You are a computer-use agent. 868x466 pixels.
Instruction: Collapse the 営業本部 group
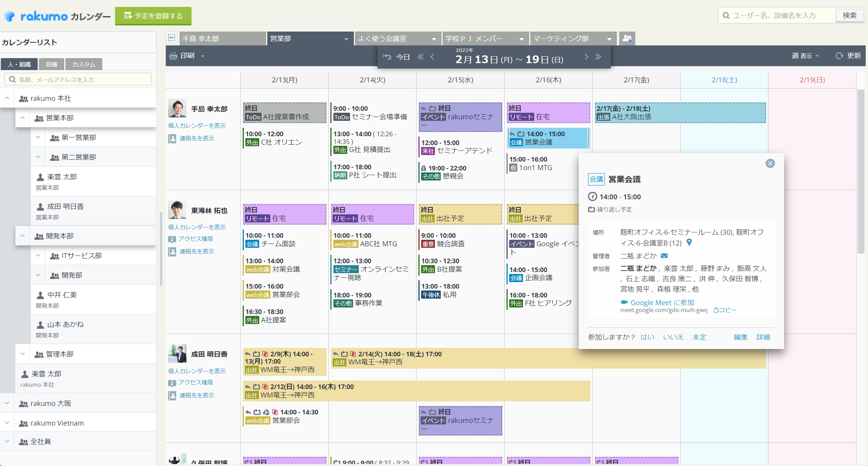pos(23,118)
